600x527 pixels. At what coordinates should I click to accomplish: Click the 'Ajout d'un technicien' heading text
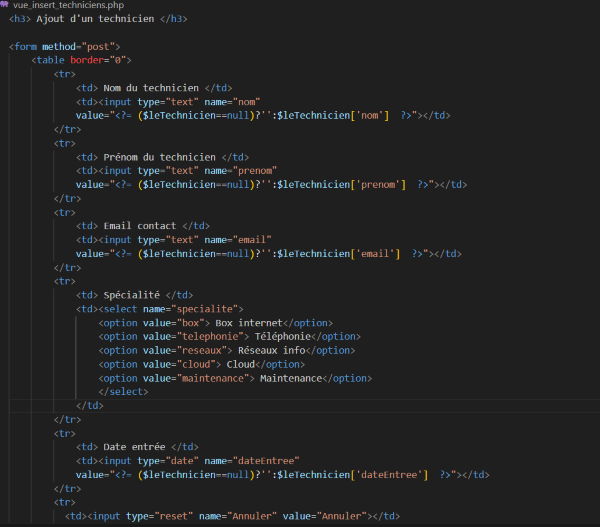click(95, 19)
